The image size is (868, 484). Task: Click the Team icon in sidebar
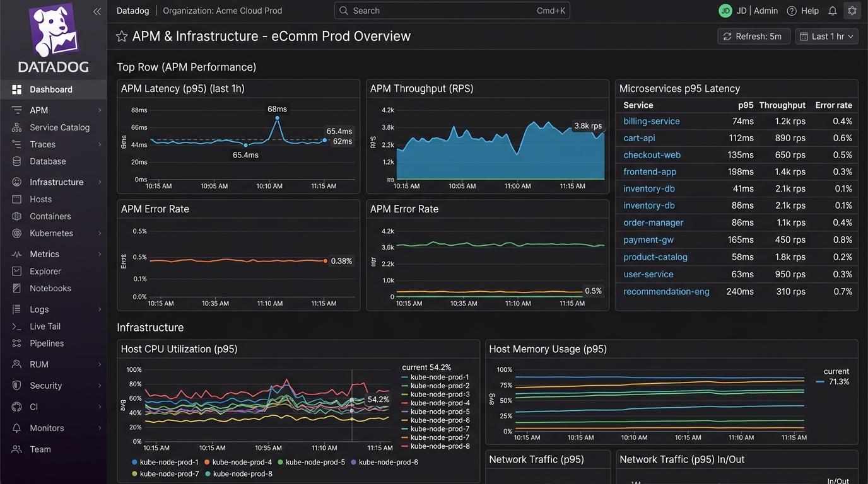(x=17, y=449)
